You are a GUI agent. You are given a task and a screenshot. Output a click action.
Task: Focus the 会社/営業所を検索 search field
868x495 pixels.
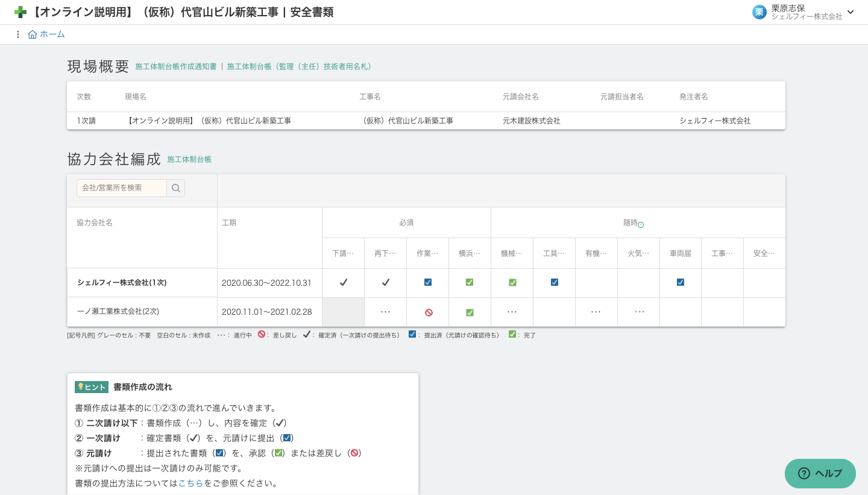click(122, 188)
